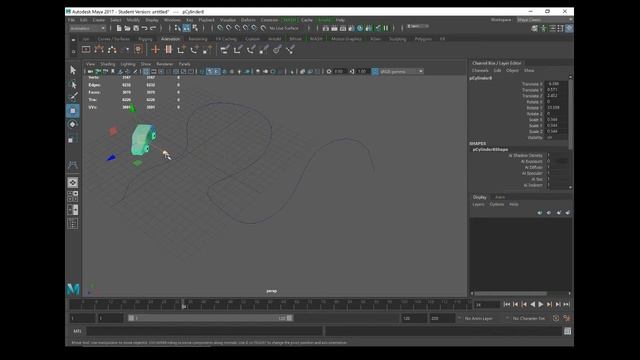
Task: Switch to four view layout
Action: [x=73, y=196]
